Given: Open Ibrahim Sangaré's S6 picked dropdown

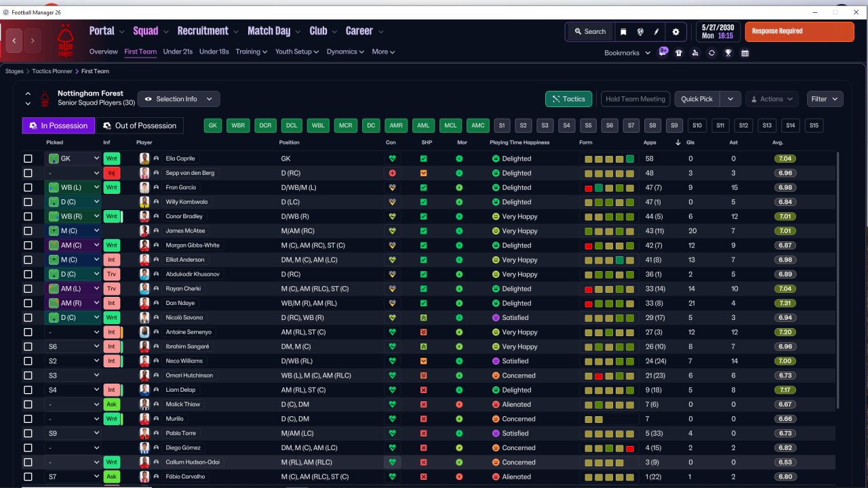Looking at the screenshot, I should [73, 346].
